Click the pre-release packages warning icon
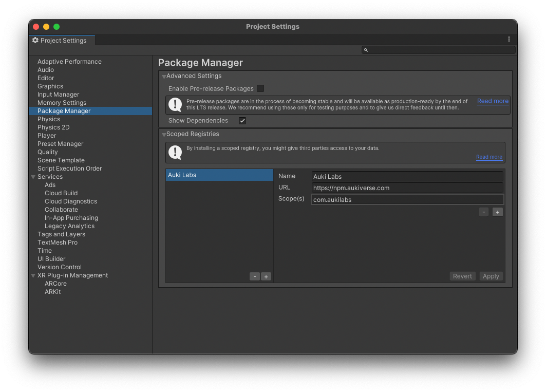The height and width of the screenshot is (392, 546). 175,104
